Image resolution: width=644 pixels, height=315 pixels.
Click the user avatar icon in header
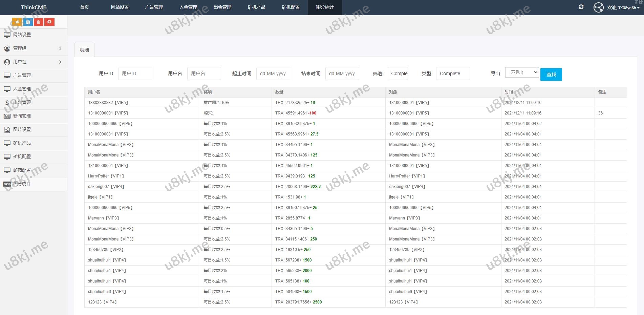click(598, 7)
